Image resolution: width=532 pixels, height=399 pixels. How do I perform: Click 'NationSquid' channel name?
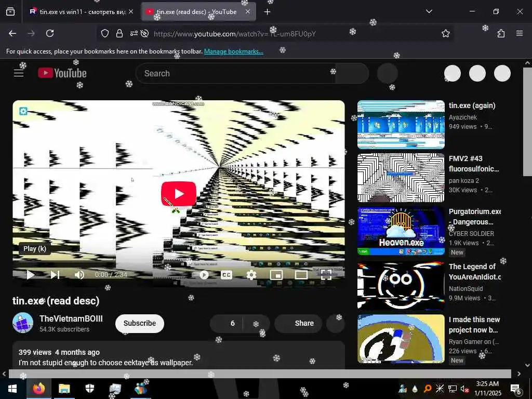(466, 288)
